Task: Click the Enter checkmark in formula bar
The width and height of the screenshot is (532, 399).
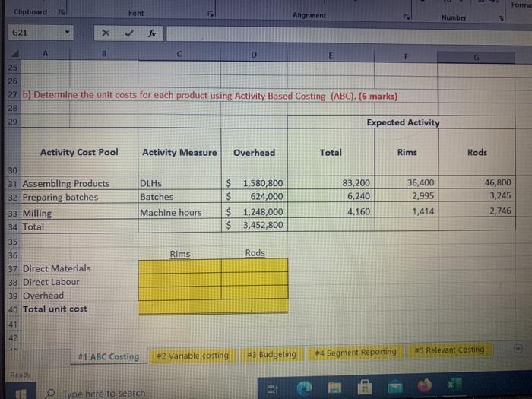Action: [x=129, y=33]
